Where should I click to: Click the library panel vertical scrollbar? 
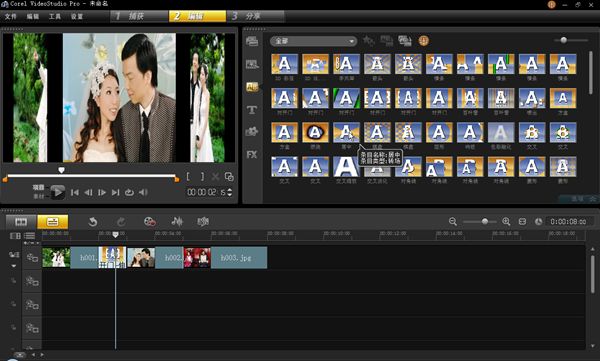[x=591, y=73]
